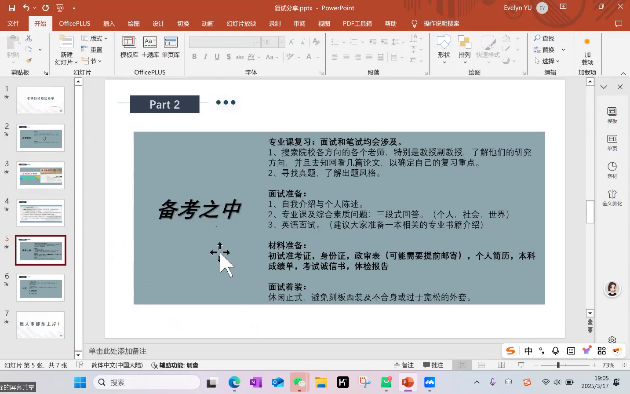Open the PDF工具箱 ribbon tab
The image size is (630, 394).
point(357,24)
